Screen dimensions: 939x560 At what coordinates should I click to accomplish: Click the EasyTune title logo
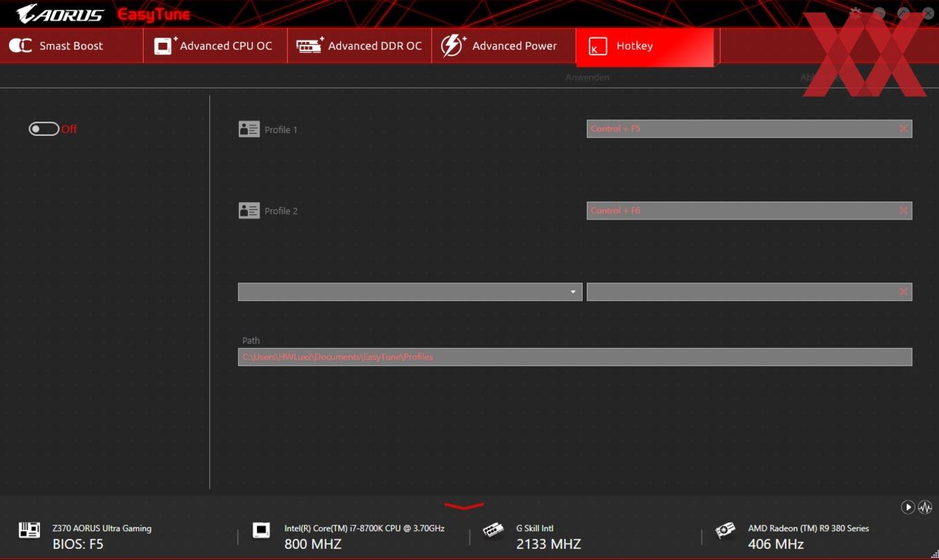pyautogui.click(x=153, y=15)
